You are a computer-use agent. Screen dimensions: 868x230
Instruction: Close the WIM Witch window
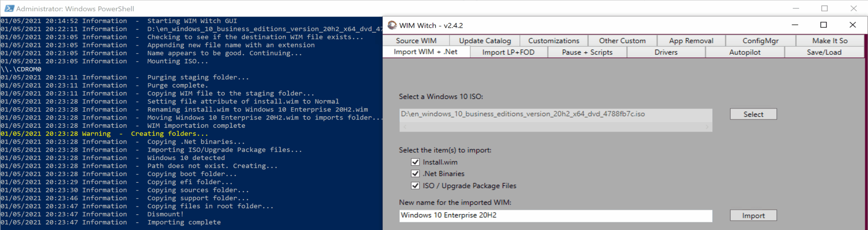coord(852,25)
